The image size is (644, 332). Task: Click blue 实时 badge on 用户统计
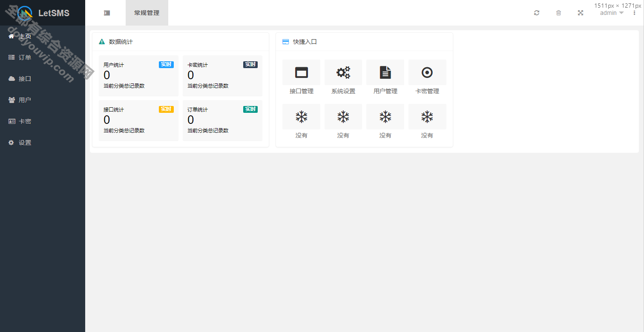166,65
